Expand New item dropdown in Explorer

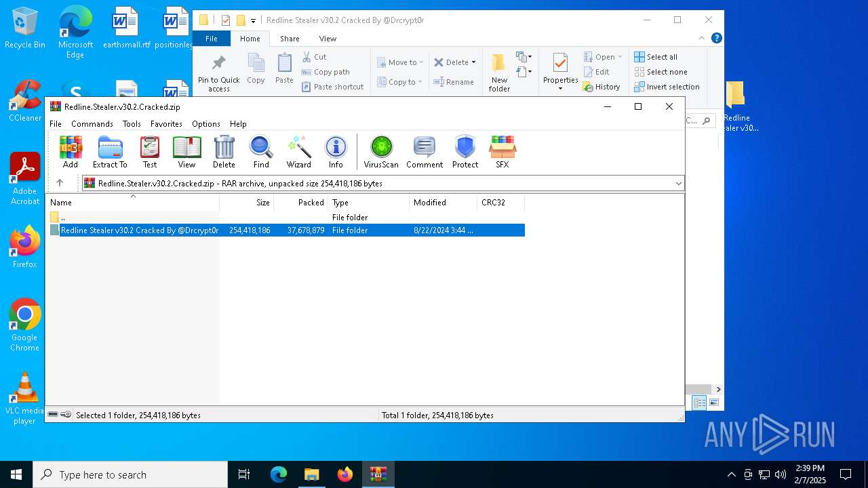pos(524,57)
